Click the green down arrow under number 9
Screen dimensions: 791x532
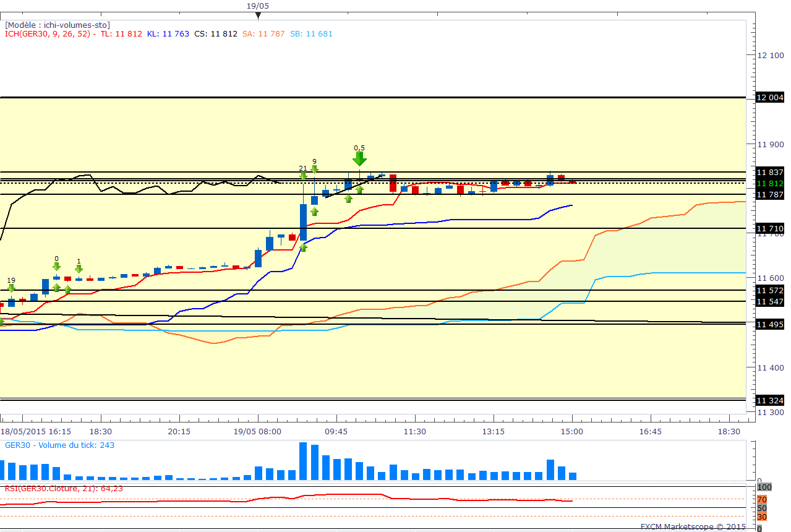pos(314,168)
